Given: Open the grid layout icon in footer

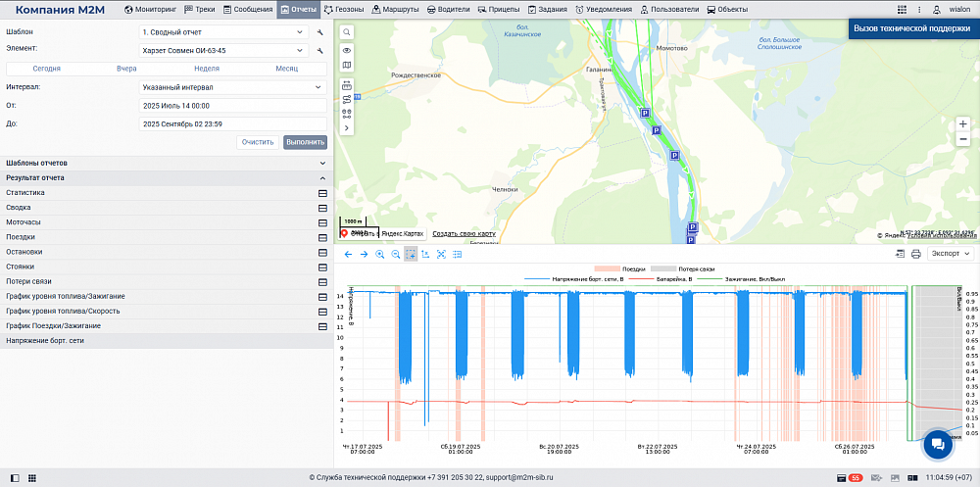Looking at the screenshot, I should tap(32, 477).
